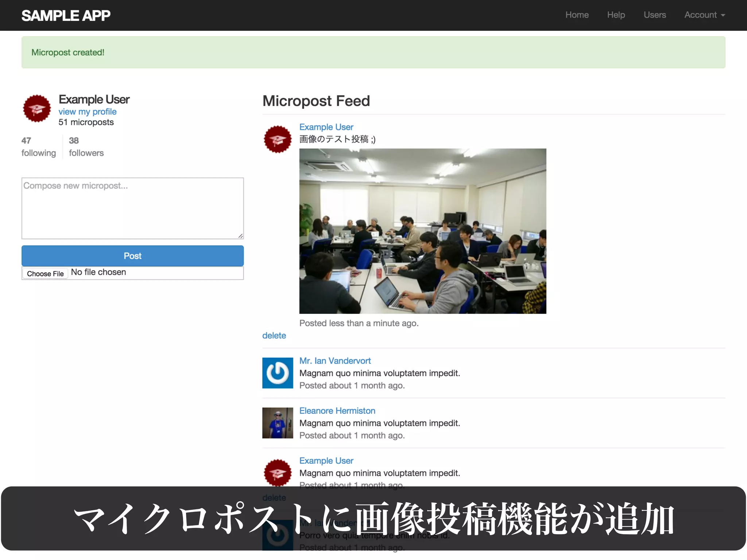
Task: Click Example User's avatar beside the Magnam post
Action: click(x=278, y=472)
